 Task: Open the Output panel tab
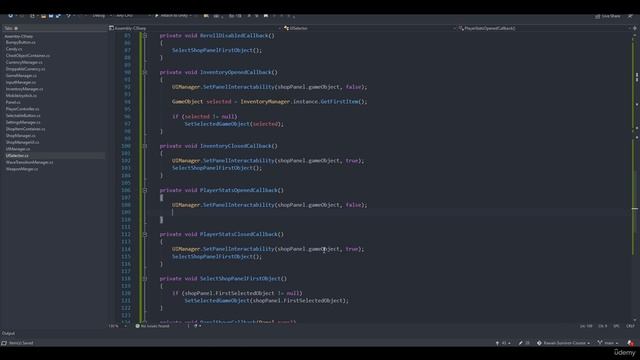pyautogui.click(x=8, y=333)
